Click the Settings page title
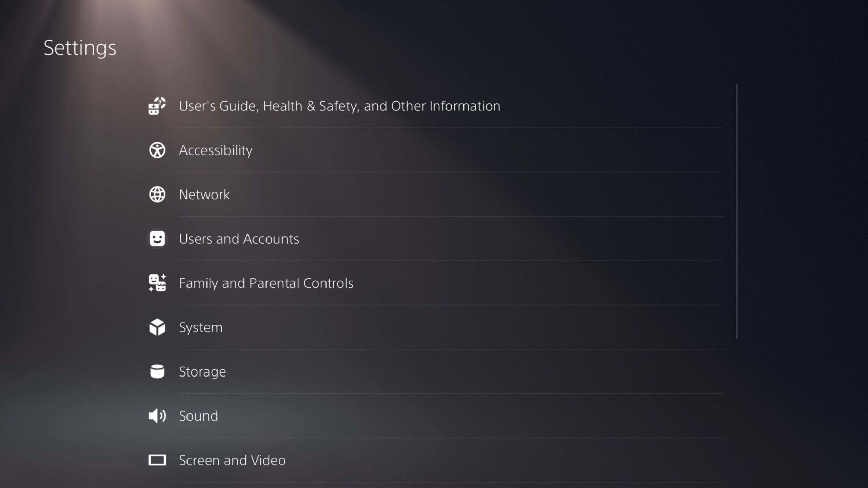This screenshot has height=488, width=868. tap(80, 48)
